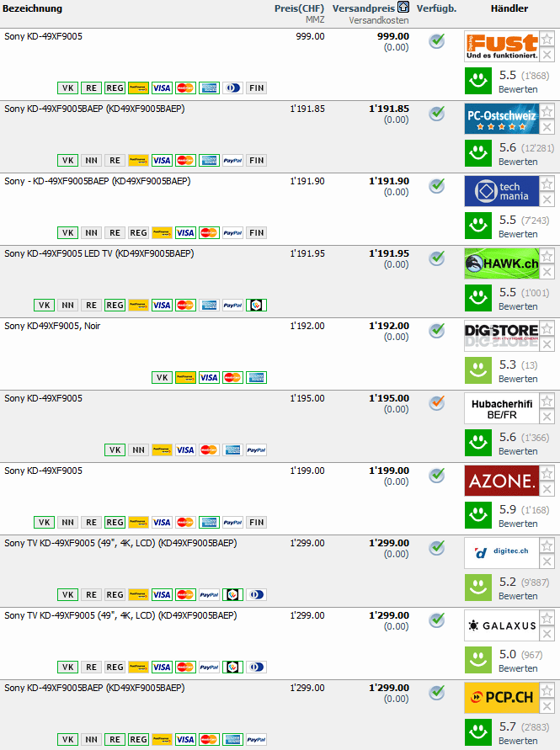Click the Bewerten link under digitec rating
This screenshot has width=560, height=750.
(517, 596)
